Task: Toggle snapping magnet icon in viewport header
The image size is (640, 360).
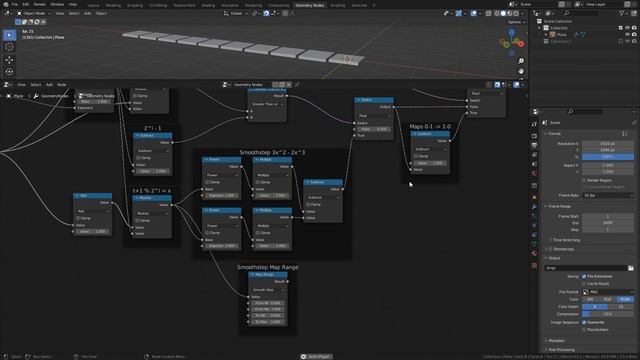Action: [x=266, y=13]
